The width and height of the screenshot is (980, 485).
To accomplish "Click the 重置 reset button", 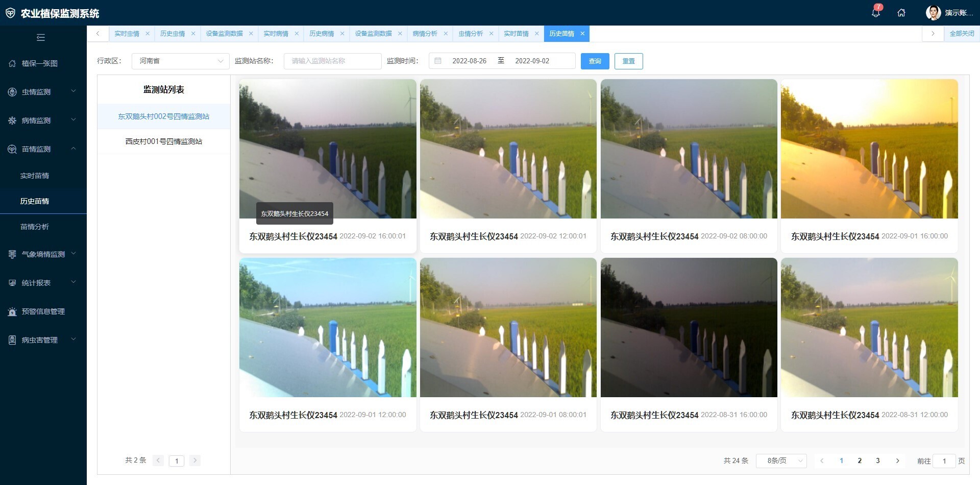I will pyautogui.click(x=628, y=61).
